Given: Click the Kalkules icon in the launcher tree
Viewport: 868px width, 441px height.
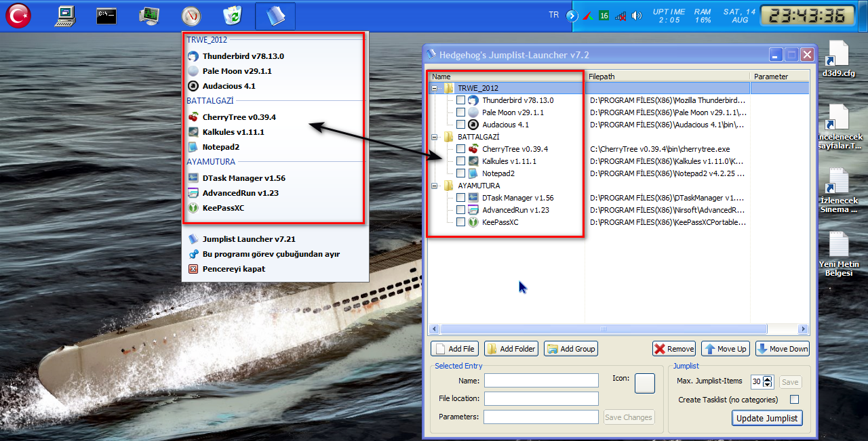Looking at the screenshot, I should coord(473,161).
